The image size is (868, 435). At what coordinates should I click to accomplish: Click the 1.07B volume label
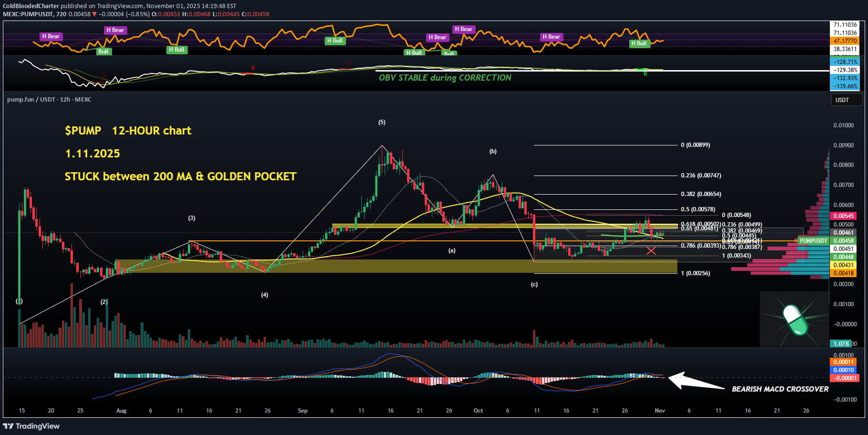(x=841, y=343)
